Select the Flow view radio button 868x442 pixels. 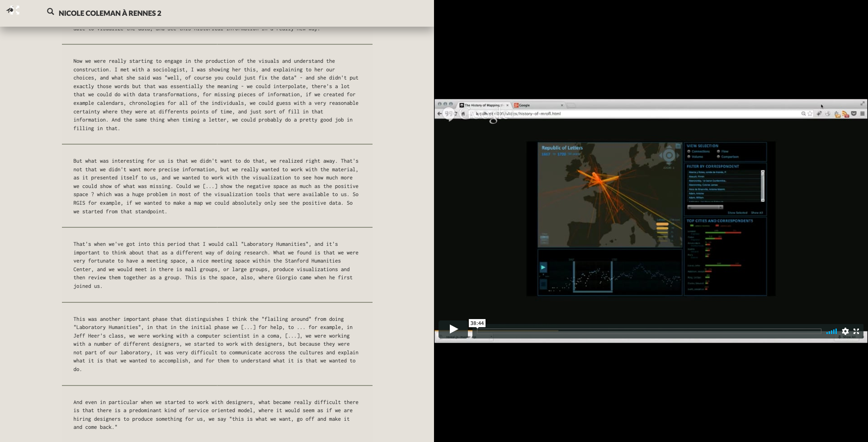click(718, 151)
